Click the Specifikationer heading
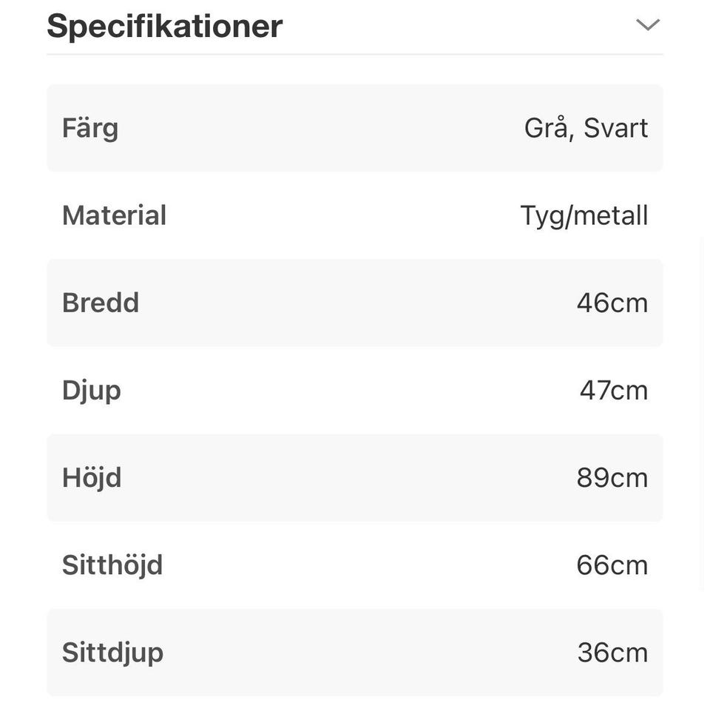 (x=164, y=26)
